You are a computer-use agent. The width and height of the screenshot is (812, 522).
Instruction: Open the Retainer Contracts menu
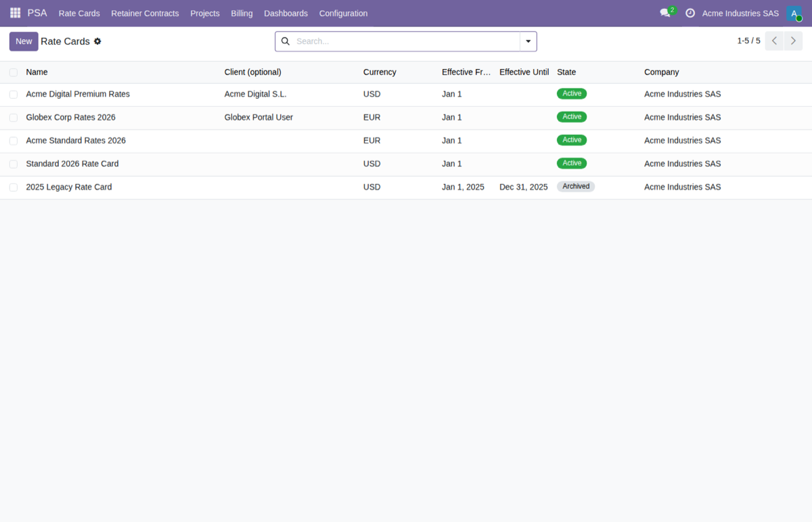click(145, 13)
